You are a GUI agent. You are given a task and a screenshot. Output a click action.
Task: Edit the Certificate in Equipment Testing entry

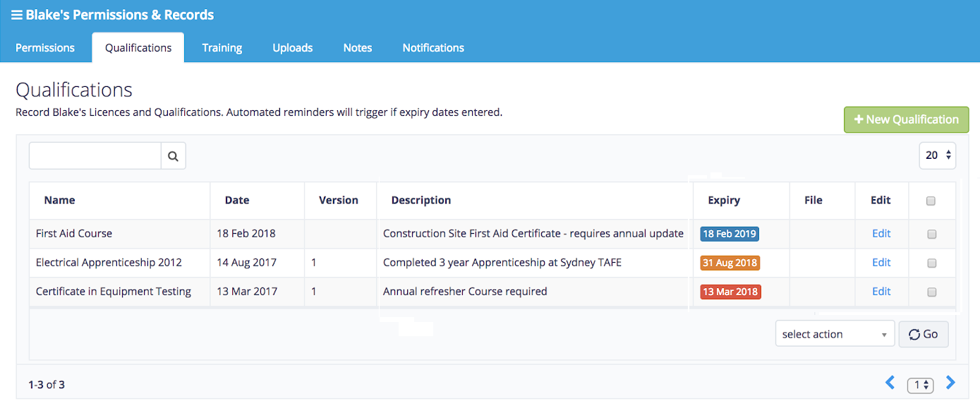point(881,292)
